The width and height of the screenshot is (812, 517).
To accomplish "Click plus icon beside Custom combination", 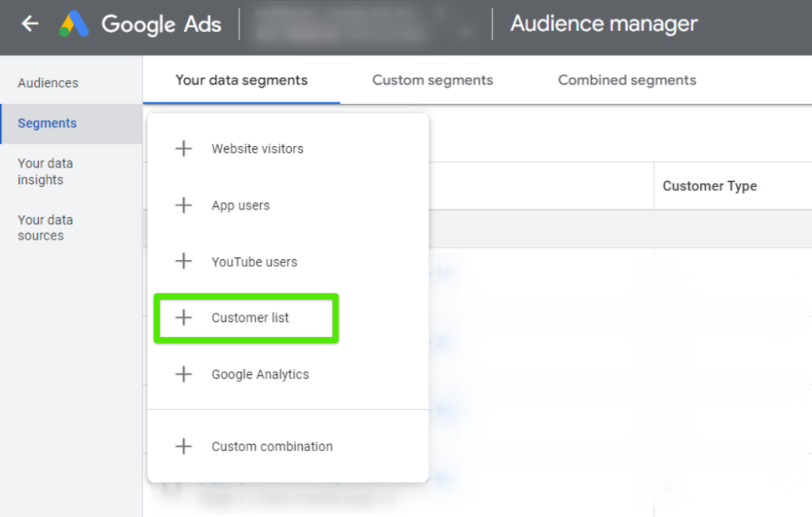I will [x=183, y=446].
